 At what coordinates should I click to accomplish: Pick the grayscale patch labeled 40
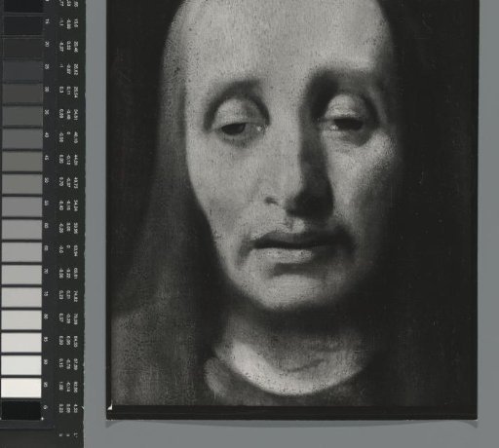pyautogui.click(x=22, y=138)
